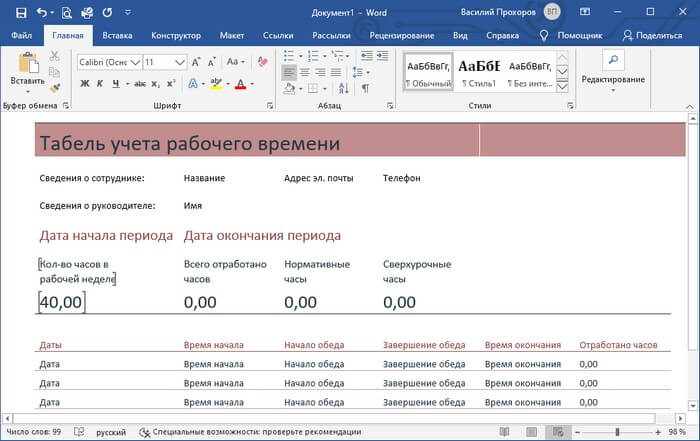Open the Файл tab
700x441 pixels.
coord(21,35)
